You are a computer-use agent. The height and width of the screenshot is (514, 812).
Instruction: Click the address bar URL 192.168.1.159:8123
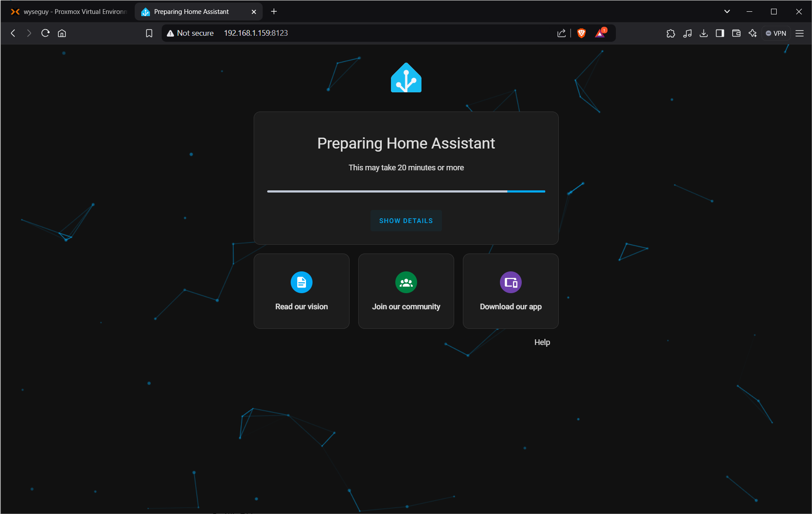click(x=256, y=33)
